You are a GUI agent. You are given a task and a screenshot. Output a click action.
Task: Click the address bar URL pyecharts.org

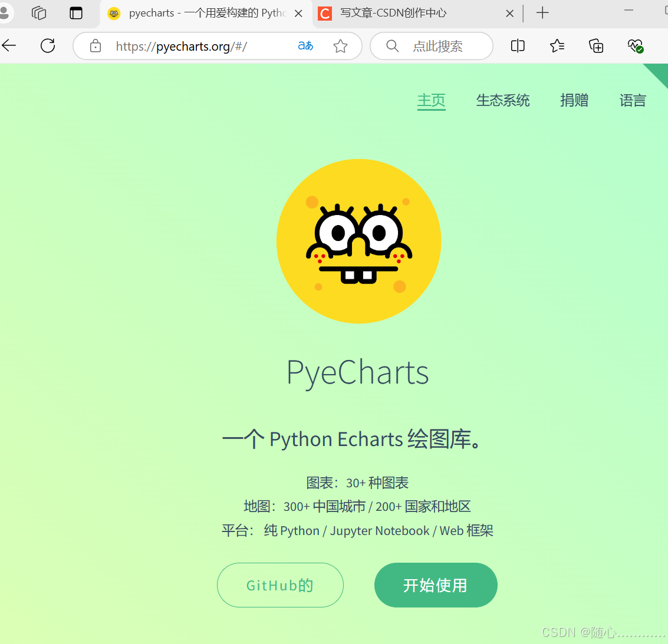pyautogui.click(x=182, y=46)
